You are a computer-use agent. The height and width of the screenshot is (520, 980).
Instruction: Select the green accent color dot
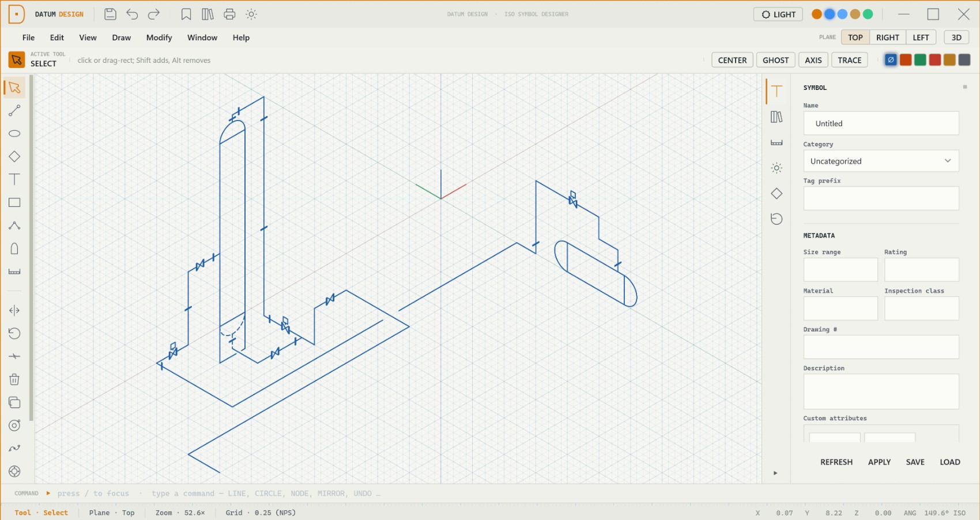click(868, 14)
